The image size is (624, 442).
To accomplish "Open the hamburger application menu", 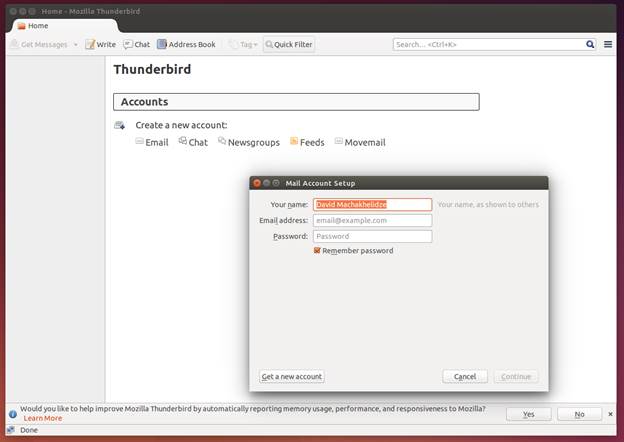I will pyautogui.click(x=608, y=44).
